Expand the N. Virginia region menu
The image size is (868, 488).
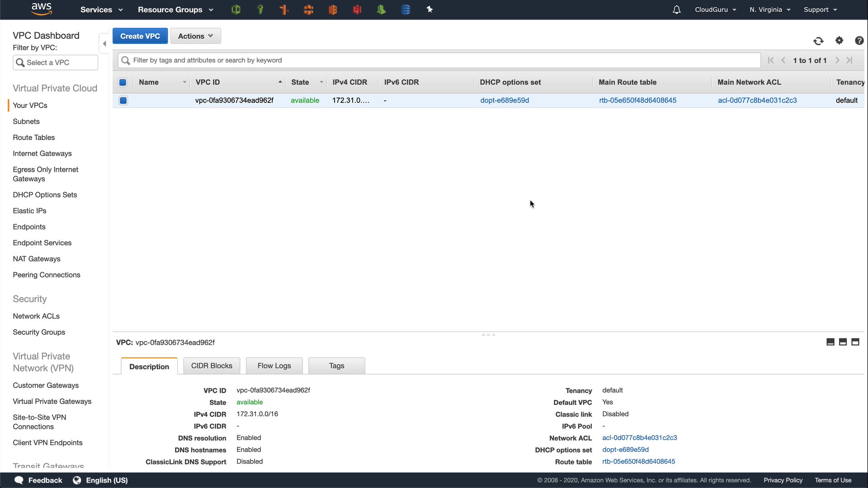pyautogui.click(x=769, y=9)
